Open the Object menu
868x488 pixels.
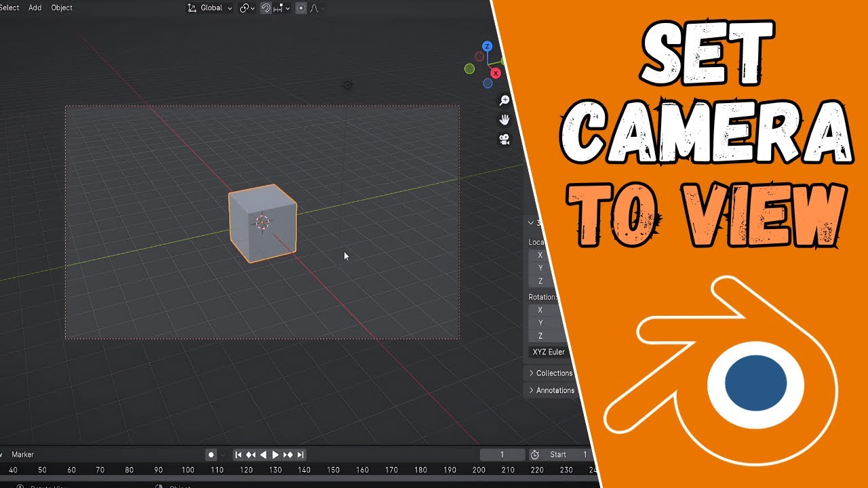62,7
